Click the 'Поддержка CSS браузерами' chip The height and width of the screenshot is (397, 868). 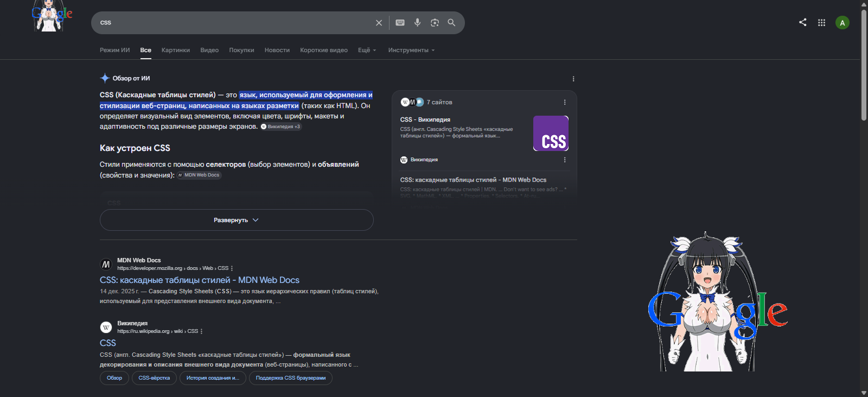pyautogui.click(x=291, y=378)
